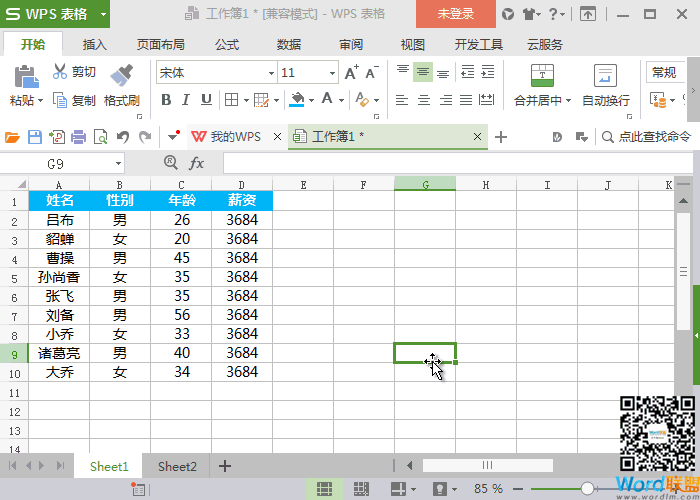Open the 视图 ribbon tab

coord(412,45)
